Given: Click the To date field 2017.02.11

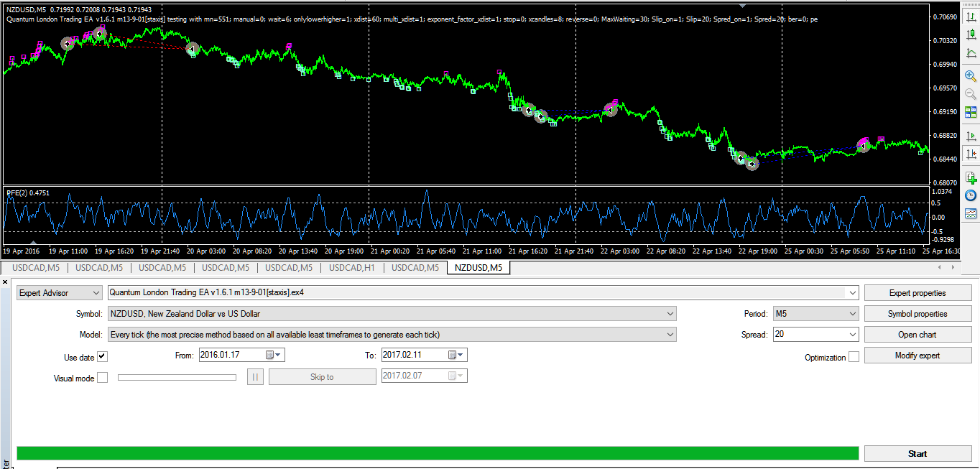Looking at the screenshot, I should [424, 355].
